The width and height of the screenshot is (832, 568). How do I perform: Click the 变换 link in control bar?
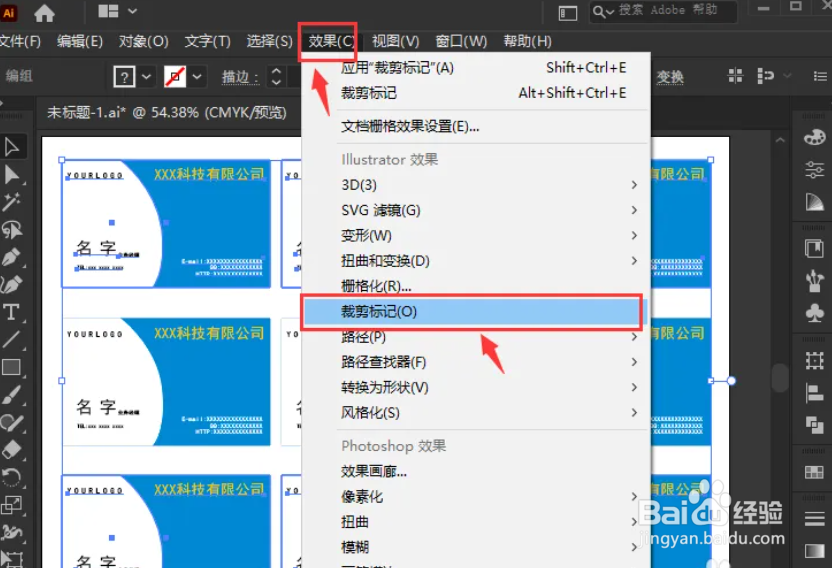(670, 78)
